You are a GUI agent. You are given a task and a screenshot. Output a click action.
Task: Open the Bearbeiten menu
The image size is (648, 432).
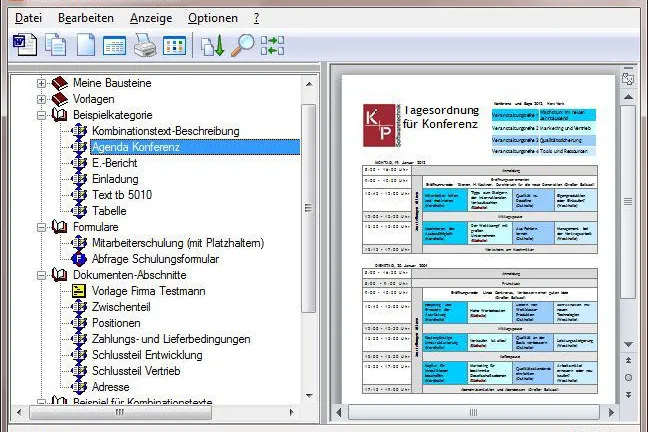point(86,18)
